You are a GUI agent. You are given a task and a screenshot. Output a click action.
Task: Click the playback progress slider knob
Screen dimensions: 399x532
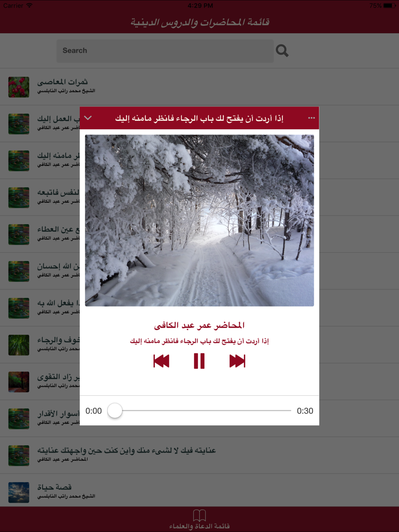(115, 411)
